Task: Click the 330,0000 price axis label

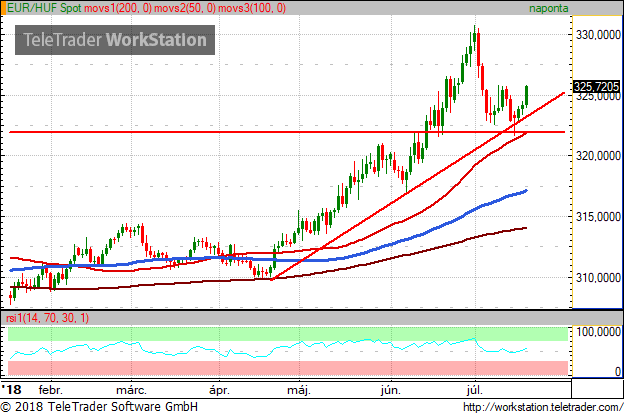Action: pyautogui.click(x=598, y=35)
